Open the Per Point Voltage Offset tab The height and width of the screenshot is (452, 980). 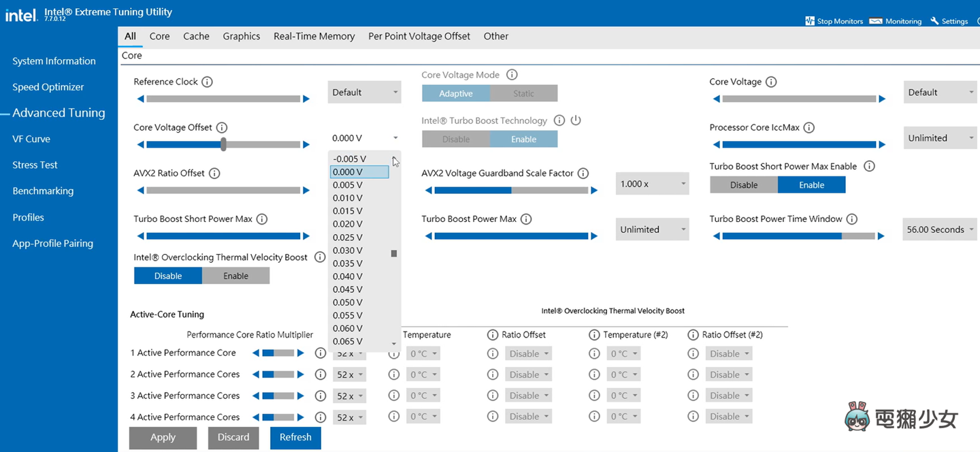click(x=419, y=36)
